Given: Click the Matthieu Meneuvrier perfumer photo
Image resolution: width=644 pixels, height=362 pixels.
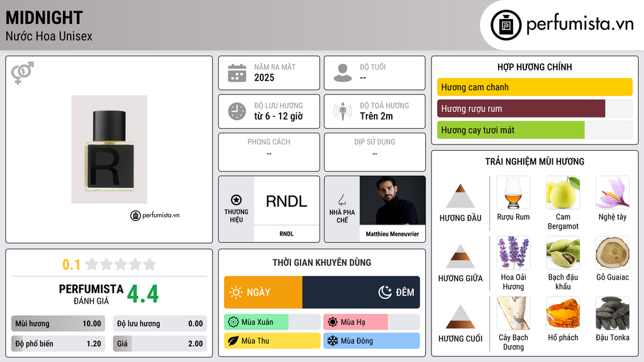Looking at the screenshot, I should (x=392, y=200).
